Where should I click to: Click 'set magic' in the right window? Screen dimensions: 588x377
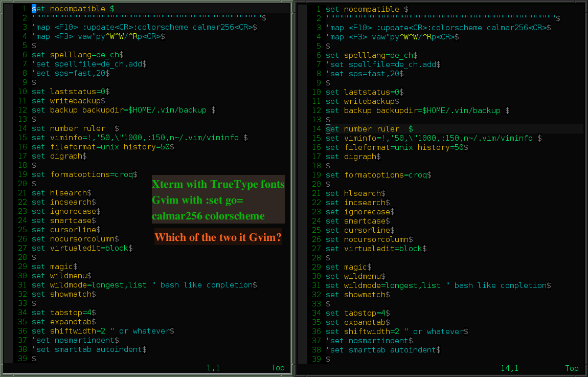click(347, 267)
